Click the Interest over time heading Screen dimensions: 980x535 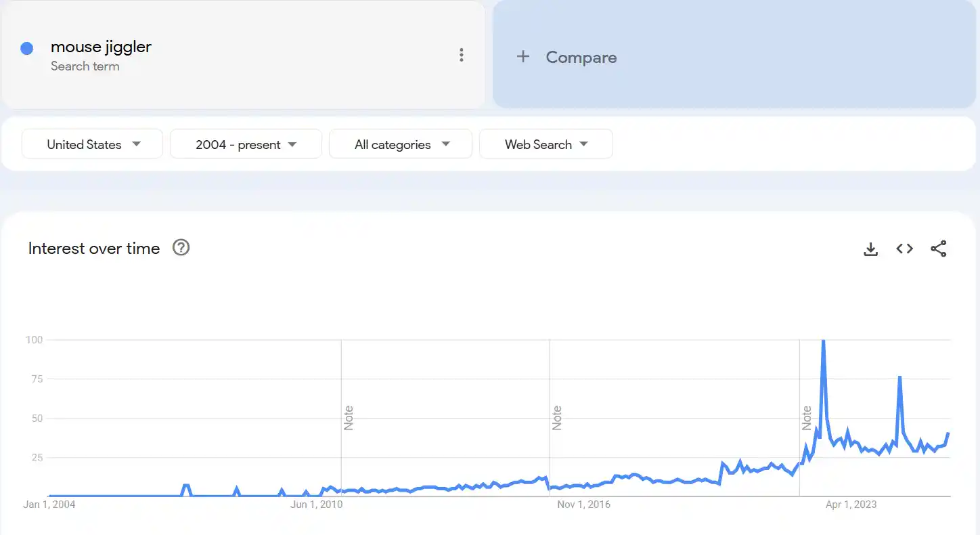(94, 249)
